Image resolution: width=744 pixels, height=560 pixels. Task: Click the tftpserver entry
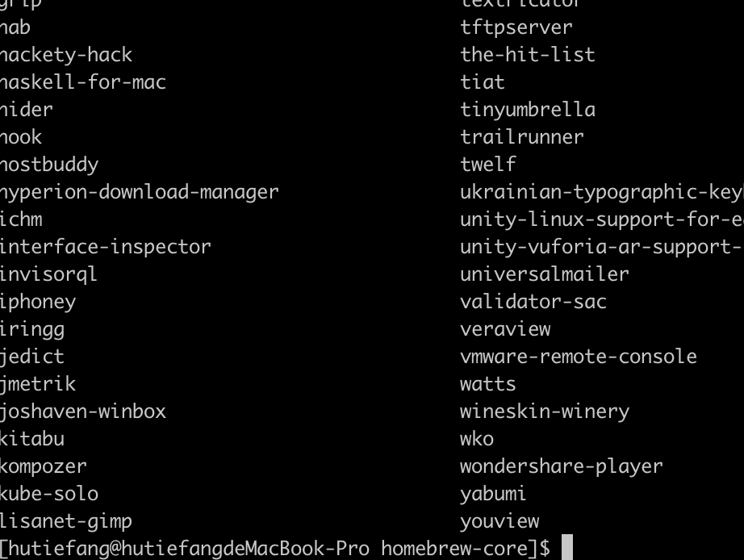click(x=516, y=27)
